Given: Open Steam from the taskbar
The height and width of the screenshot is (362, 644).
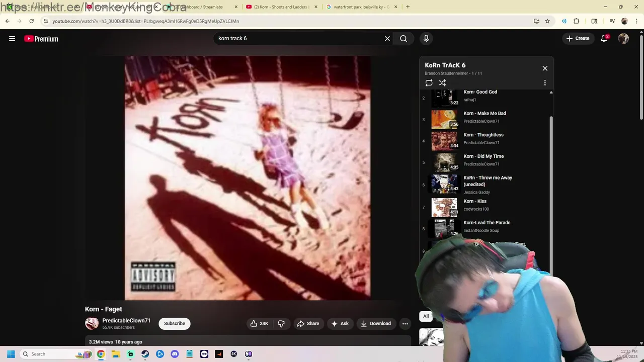Looking at the screenshot, I should (x=145, y=354).
